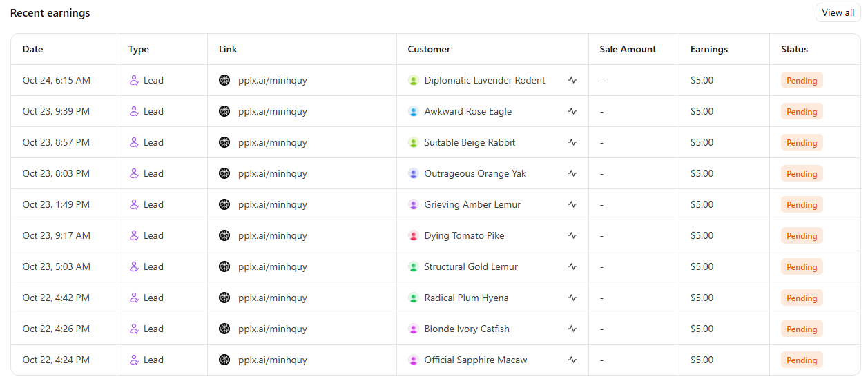Open activity icon for Awkward Rose Eagle
The width and height of the screenshot is (868, 388).
[x=572, y=111]
